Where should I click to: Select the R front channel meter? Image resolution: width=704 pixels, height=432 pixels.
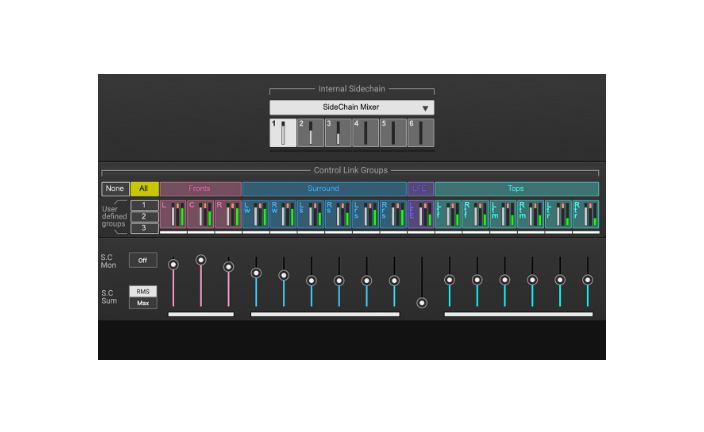228,215
